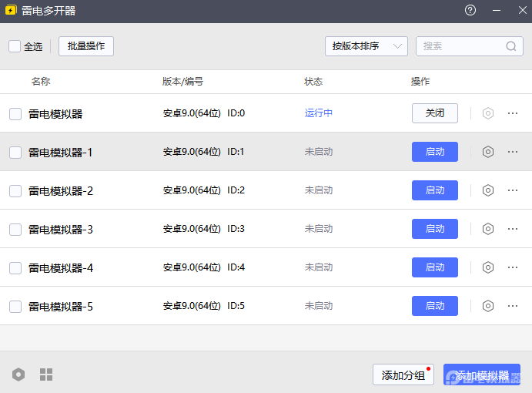
Task: Click the 添加模拟器 button
Action: (x=482, y=375)
